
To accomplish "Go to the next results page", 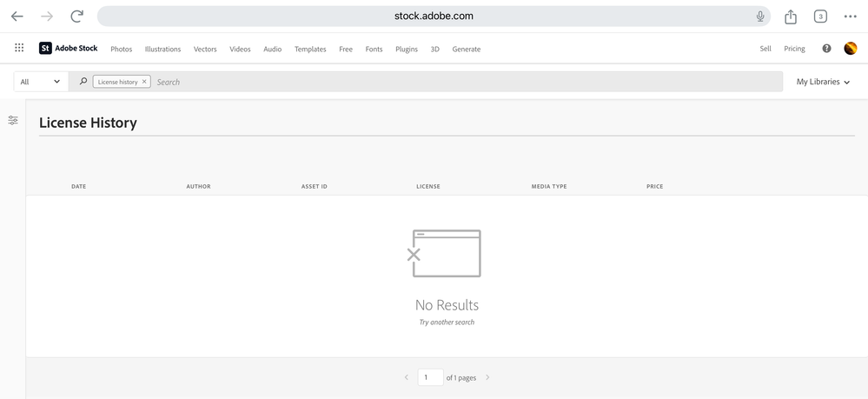I will pos(487,377).
